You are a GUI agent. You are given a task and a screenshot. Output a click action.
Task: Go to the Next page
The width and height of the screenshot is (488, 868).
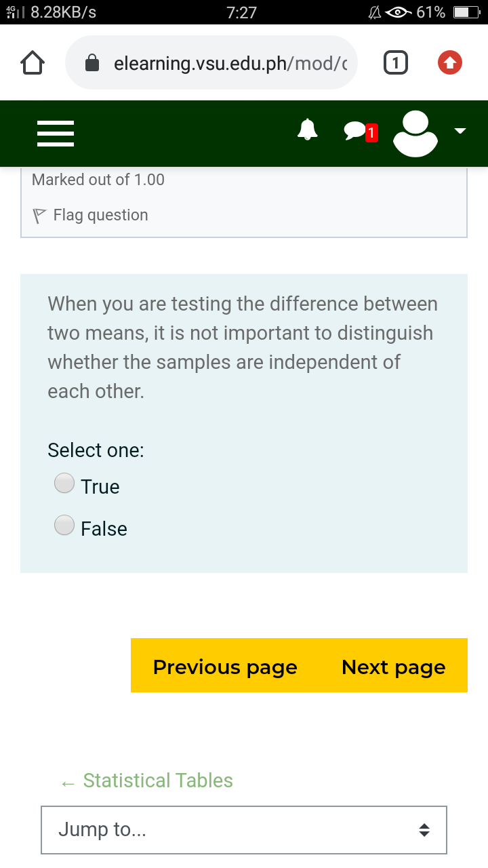394,667
